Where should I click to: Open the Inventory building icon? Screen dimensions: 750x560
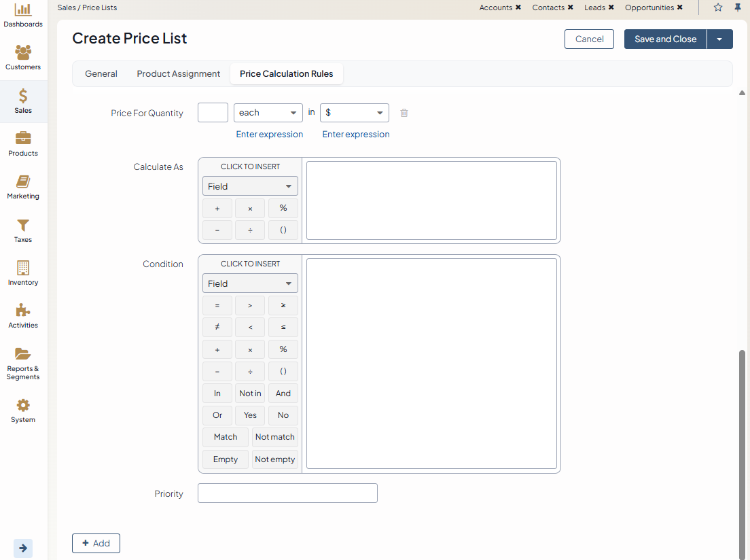[x=23, y=268]
